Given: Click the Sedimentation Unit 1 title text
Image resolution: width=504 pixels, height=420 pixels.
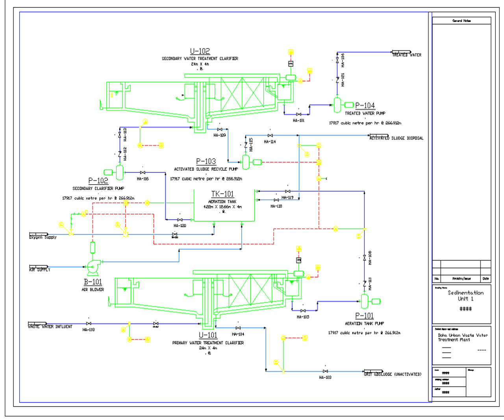Looking at the screenshot, I should 465,296.
